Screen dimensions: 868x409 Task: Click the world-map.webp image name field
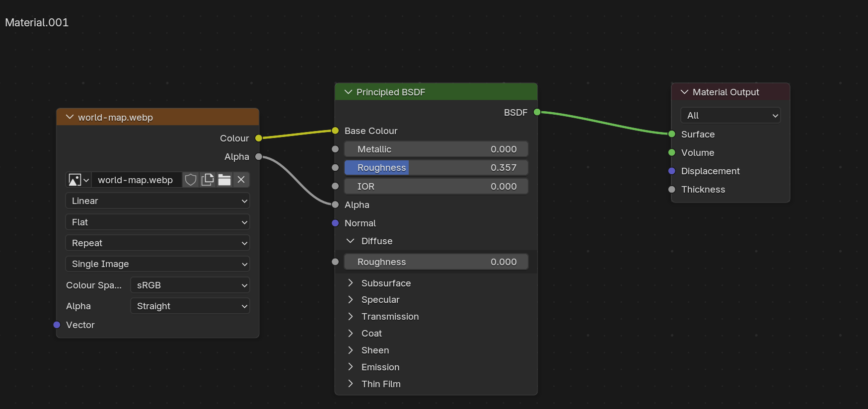click(x=136, y=180)
